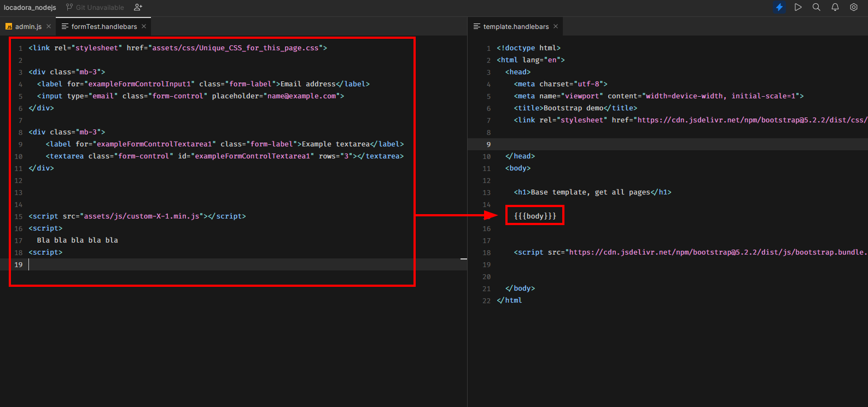Select the template.handlebars tab
Image resolution: width=868 pixels, height=407 pixels.
coord(516,26)
